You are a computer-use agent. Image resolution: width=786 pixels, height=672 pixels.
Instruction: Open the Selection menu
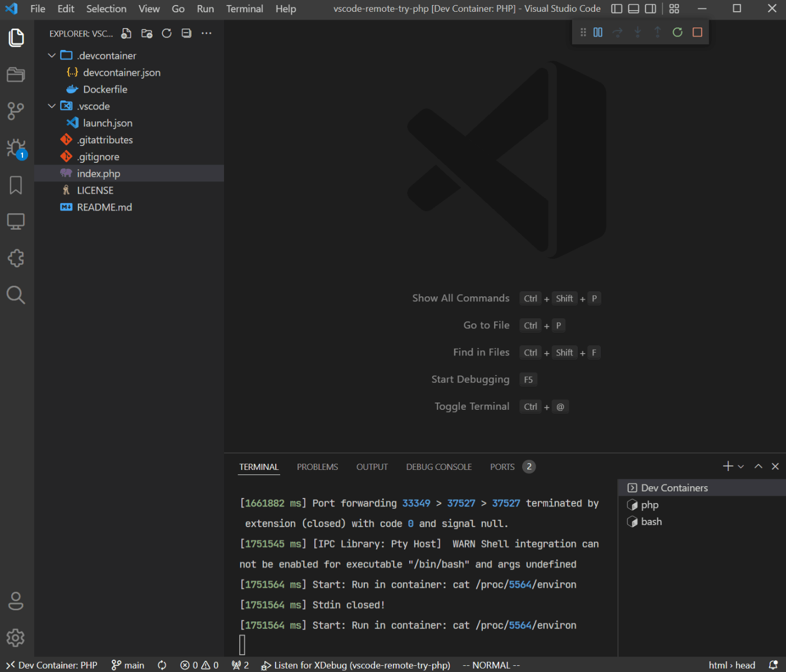106,9
